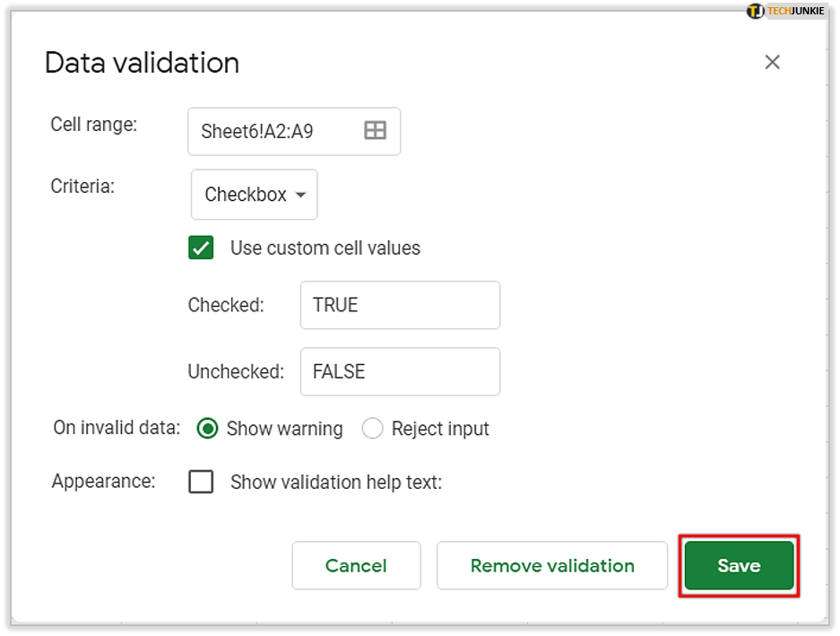This screenshot has height=636, width=840.
Task: Click the Data validation dialog title
Action: [x=142, y=63]
